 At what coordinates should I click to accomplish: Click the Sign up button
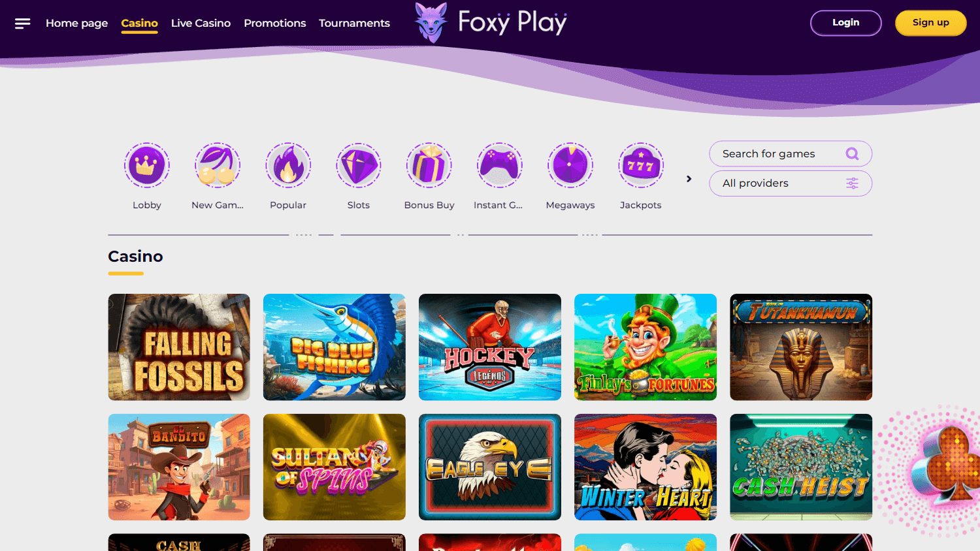point(931,23)
